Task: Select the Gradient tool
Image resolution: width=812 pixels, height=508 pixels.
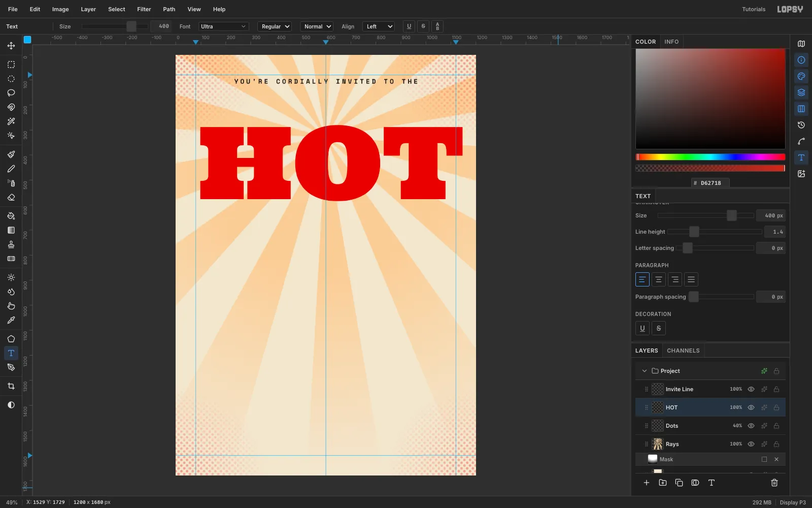Action: (x=11, y=230)
